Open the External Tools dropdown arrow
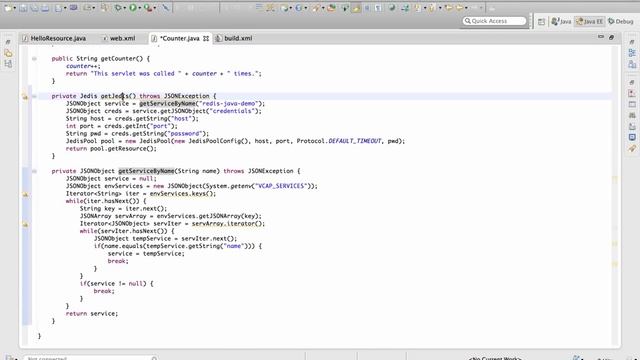Screen dimensions: 640x360 coord(155,8)
